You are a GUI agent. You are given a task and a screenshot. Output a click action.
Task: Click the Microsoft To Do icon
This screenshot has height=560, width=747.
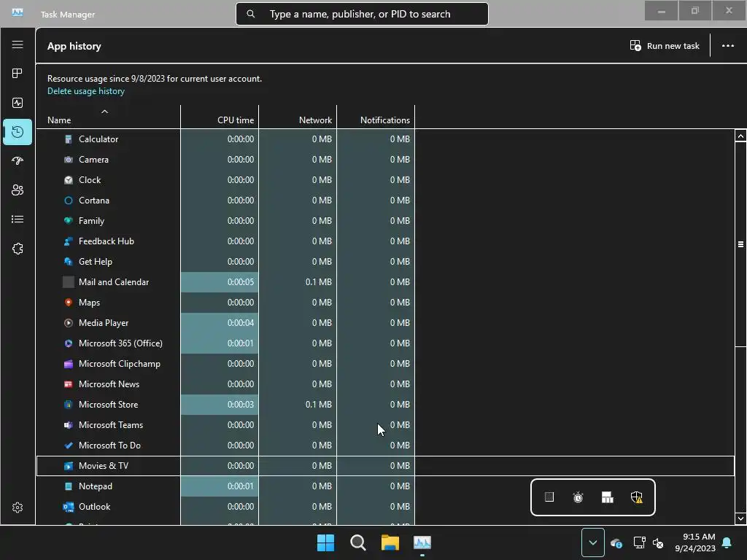coord(69,446)
